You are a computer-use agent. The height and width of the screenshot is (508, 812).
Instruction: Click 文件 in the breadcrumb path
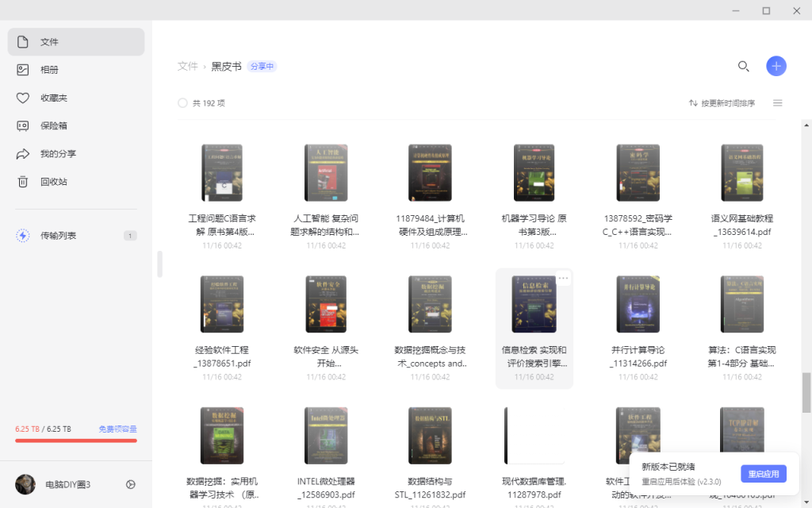187,67
